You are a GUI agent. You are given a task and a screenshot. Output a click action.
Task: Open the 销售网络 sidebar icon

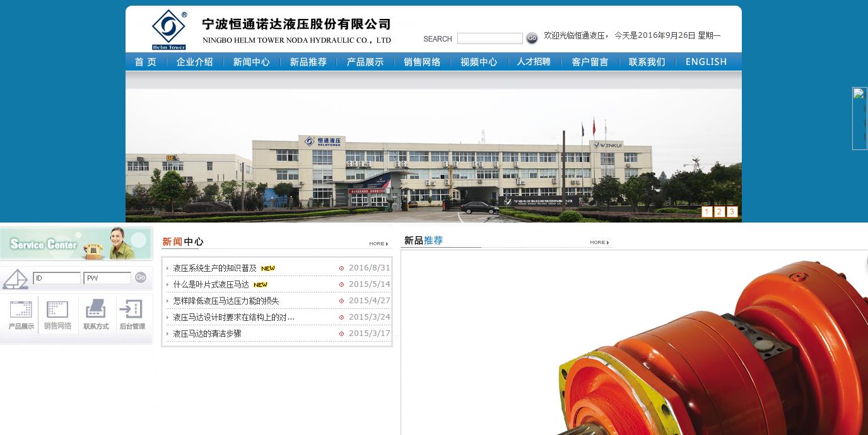pyautogui.click(x=57, y=315)
